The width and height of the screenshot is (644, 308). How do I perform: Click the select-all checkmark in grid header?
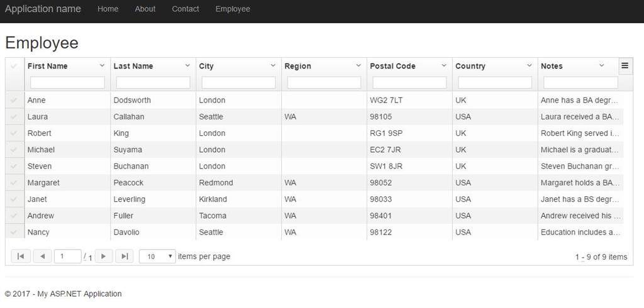pyautogui.click(x=14, y=66)
